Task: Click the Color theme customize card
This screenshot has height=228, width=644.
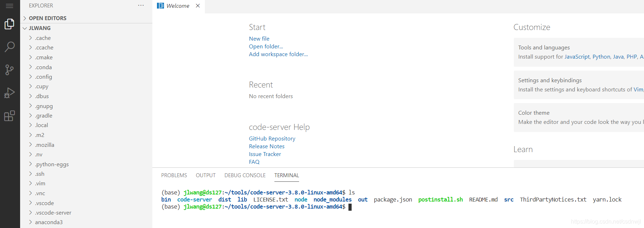Action: point(578,118)
